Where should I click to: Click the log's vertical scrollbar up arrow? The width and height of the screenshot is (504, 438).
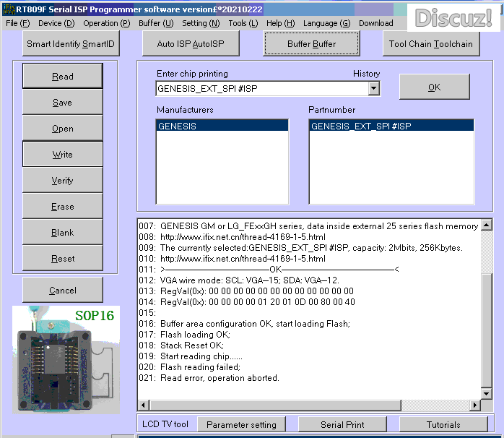[486, 223]
